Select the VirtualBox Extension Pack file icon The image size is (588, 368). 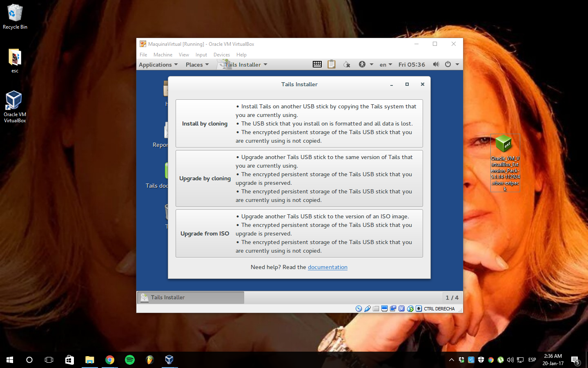click(x=505, y=163)
